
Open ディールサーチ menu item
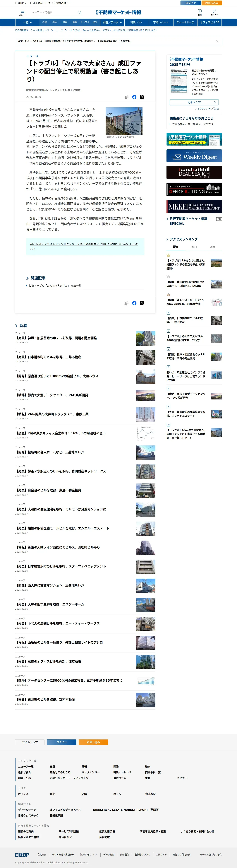(x=185, y=23)
